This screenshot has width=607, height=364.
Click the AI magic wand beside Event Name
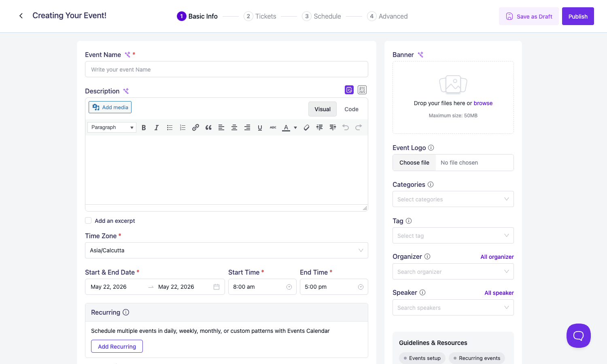point(127,55)
